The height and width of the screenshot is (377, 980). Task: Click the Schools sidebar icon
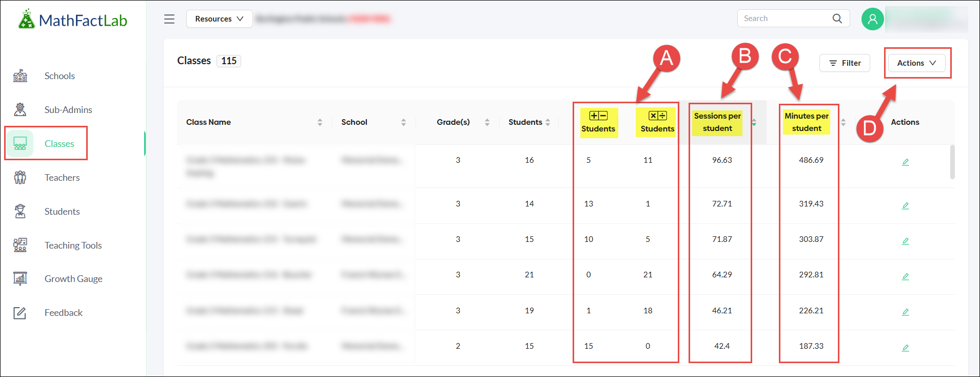pyautogui.click(x=20, y=76)
